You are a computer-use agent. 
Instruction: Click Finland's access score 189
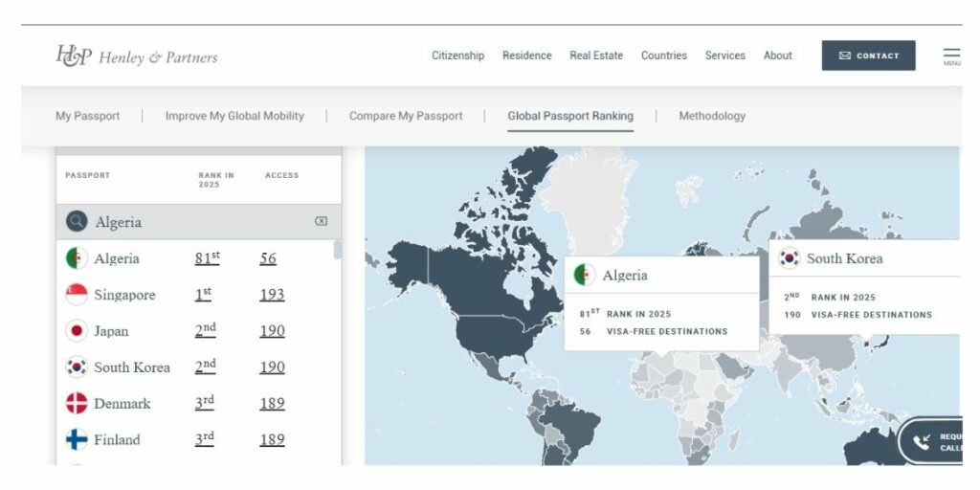[x=272, y=439]
